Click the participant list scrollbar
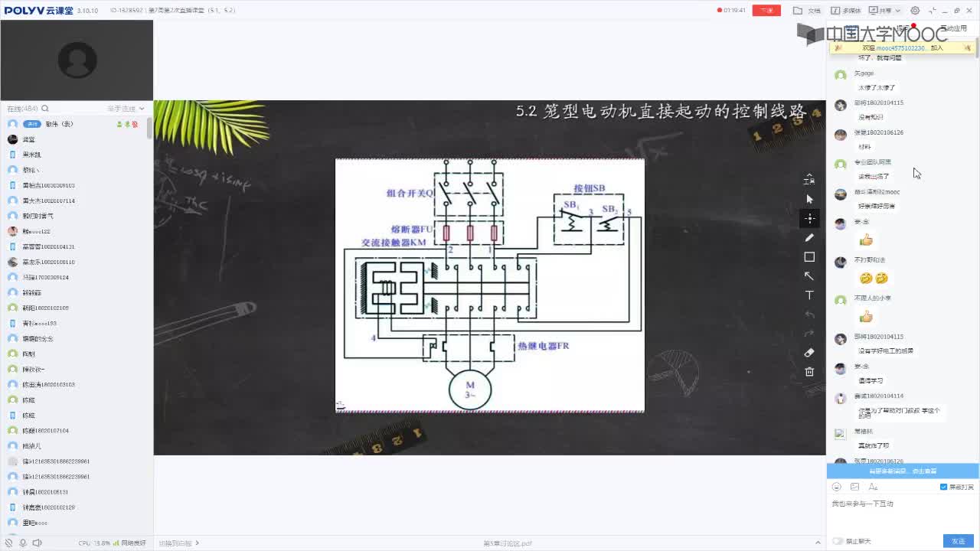The width and height of the screenshot is (980, 551). (149, 128)
